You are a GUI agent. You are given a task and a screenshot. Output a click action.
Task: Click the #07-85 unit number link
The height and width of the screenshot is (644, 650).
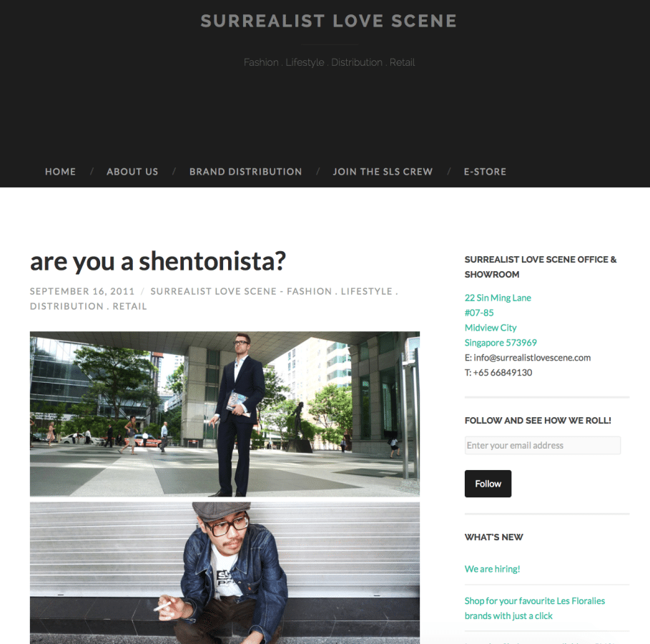click(479, 313)
